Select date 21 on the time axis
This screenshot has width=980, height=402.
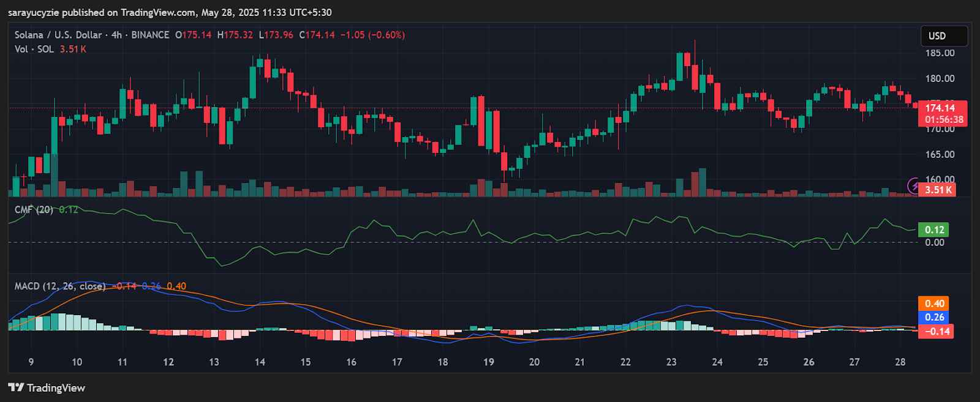[x=579, y=362]
